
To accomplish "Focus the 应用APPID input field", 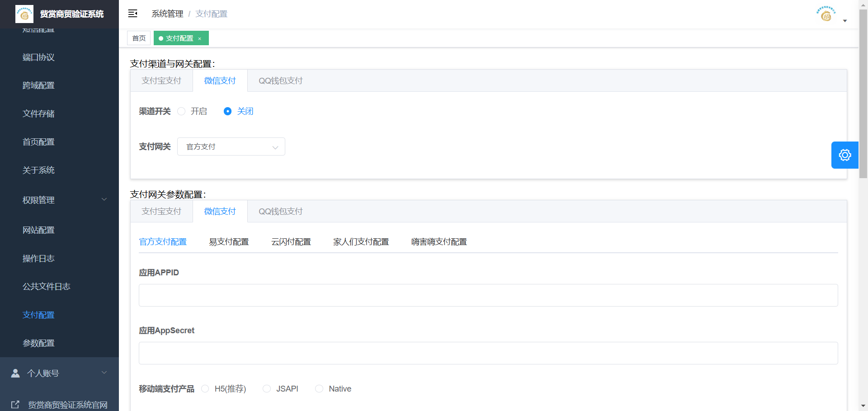I will [488, 295].
